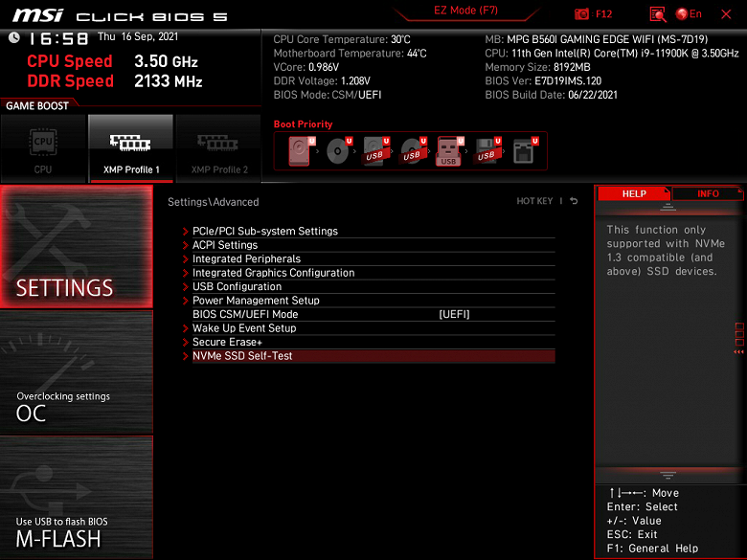
Task: Click the CPU Speed 3.50 GHz reading
Action: 112,61
